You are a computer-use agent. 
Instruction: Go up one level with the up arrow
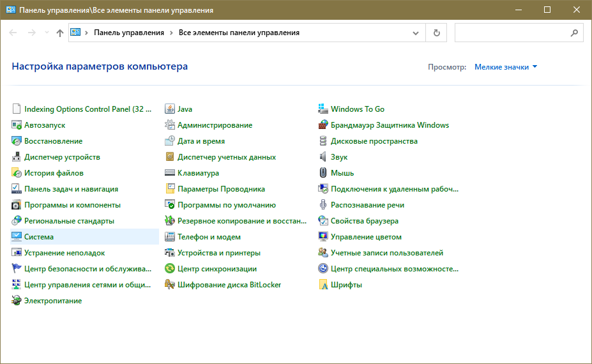coord(60,33)
